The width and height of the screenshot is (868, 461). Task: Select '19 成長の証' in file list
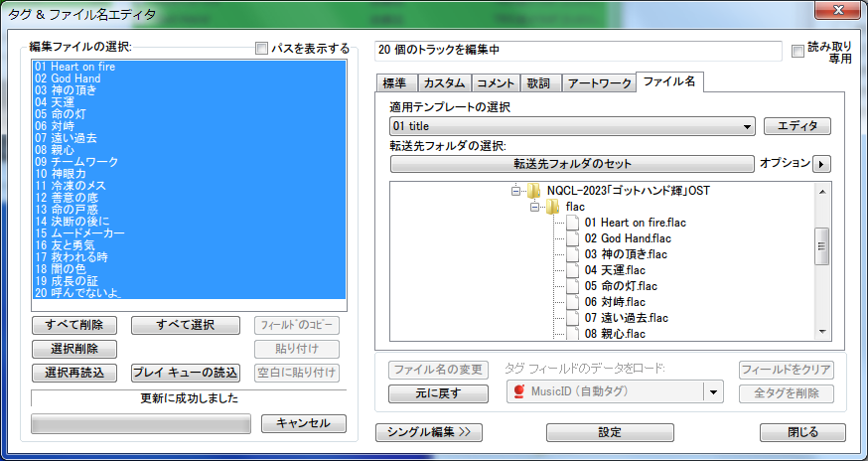189,281
